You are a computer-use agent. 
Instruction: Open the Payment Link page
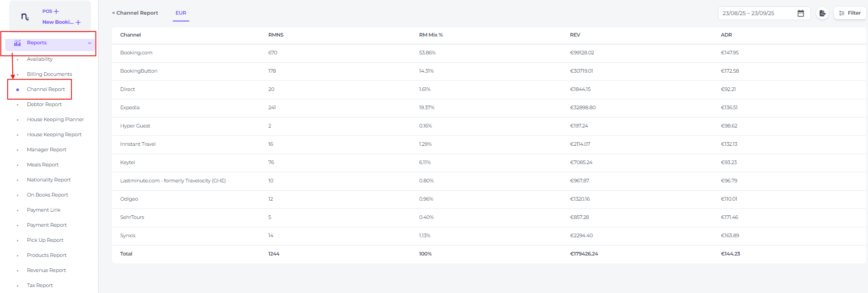pos(43,210)
